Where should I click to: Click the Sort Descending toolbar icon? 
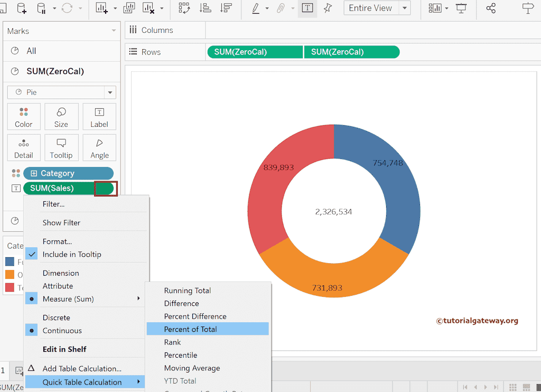pyautogui.click(x=226, y=8)
